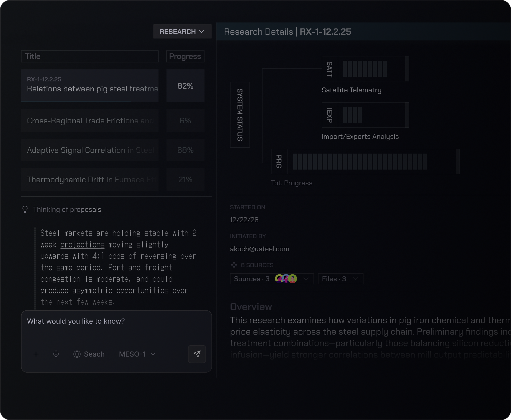Click the SYSTEM STATUS label box
The width and height of the screenshot is (511, 420).
(240, 115)
